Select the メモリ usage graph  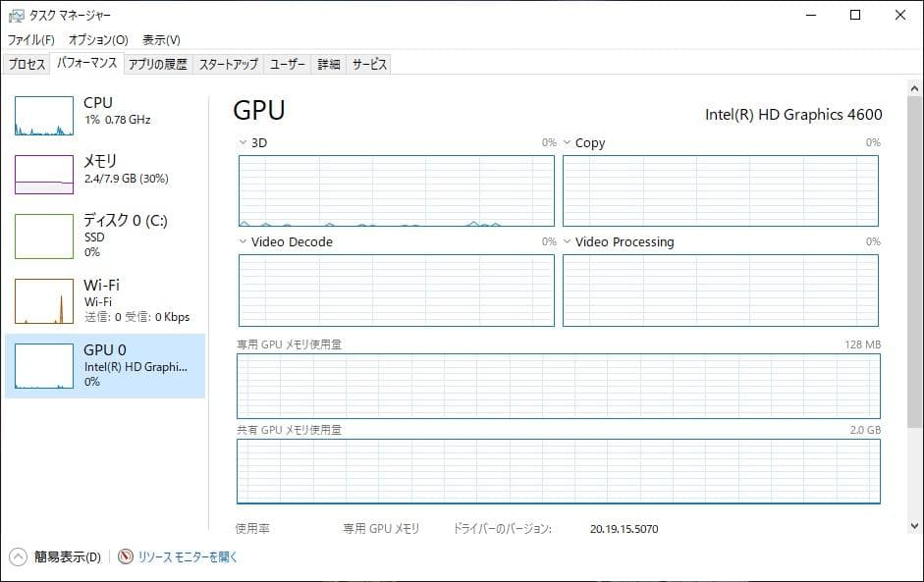click(43, 173)
